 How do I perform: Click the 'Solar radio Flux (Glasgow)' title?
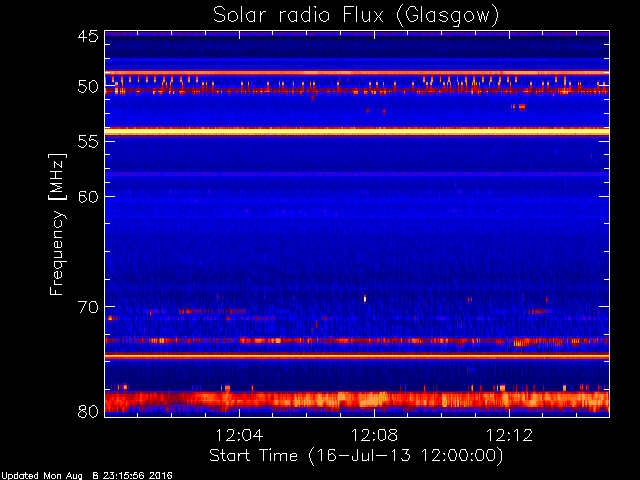(356, 16)
